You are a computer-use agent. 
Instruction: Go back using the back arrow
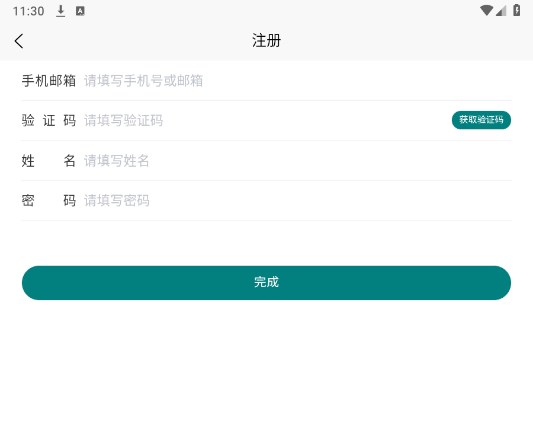coord(19,41)
